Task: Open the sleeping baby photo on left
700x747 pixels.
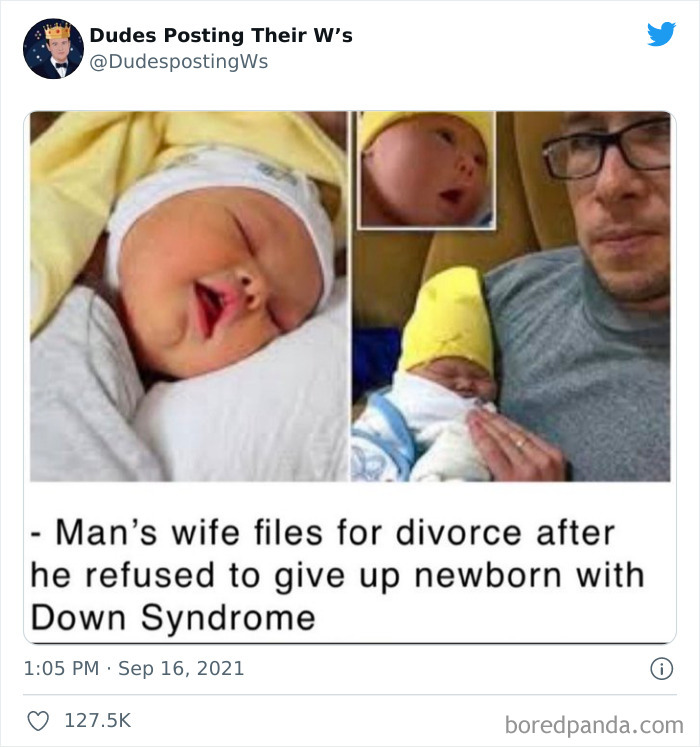Action: (x=189, y=296)
